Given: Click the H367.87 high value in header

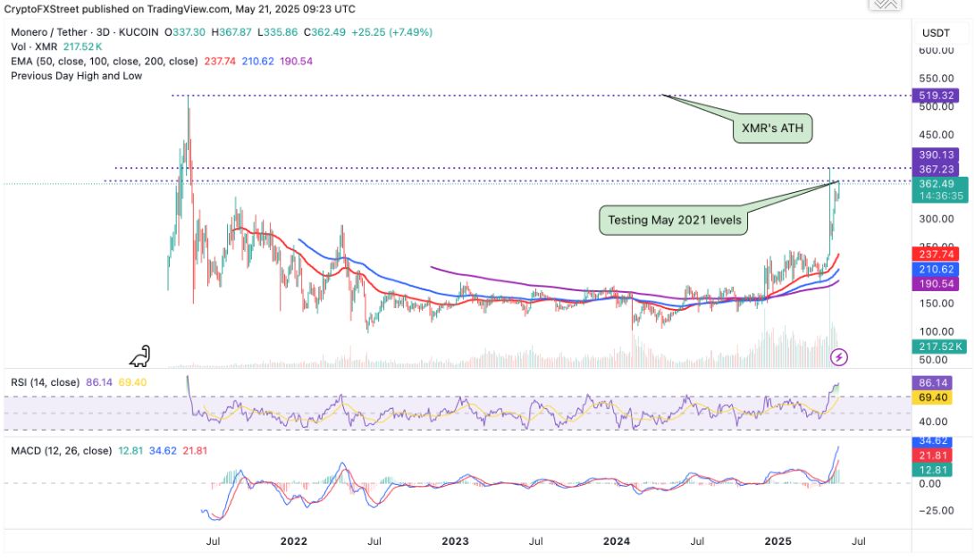Looking at the screenshot, I should [231, 31].
